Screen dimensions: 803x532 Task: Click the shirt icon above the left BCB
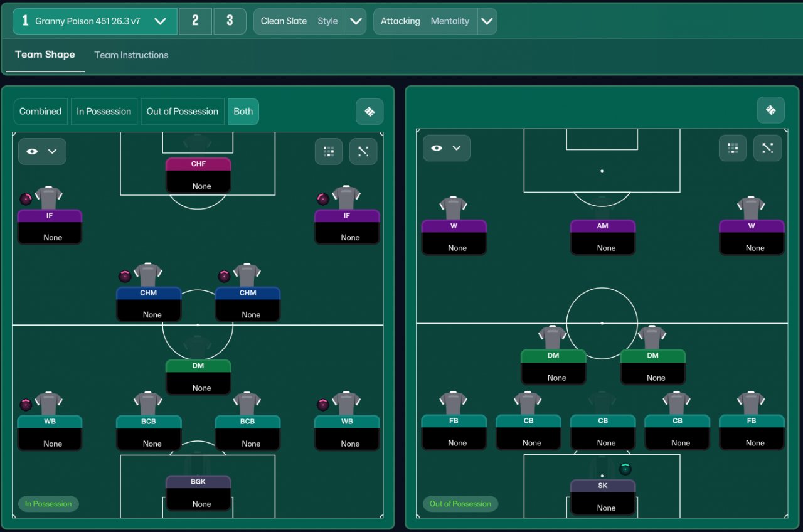coord(148,403)
